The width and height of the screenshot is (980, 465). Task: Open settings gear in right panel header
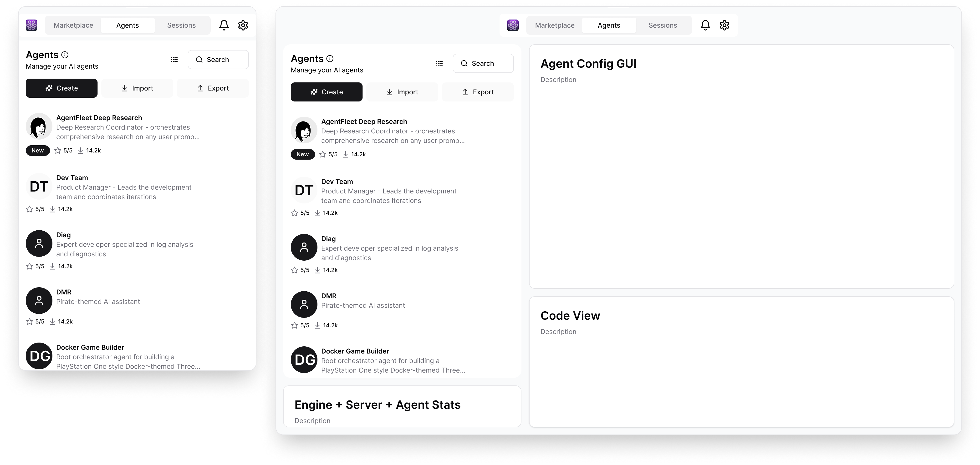(x=724, y=25)
